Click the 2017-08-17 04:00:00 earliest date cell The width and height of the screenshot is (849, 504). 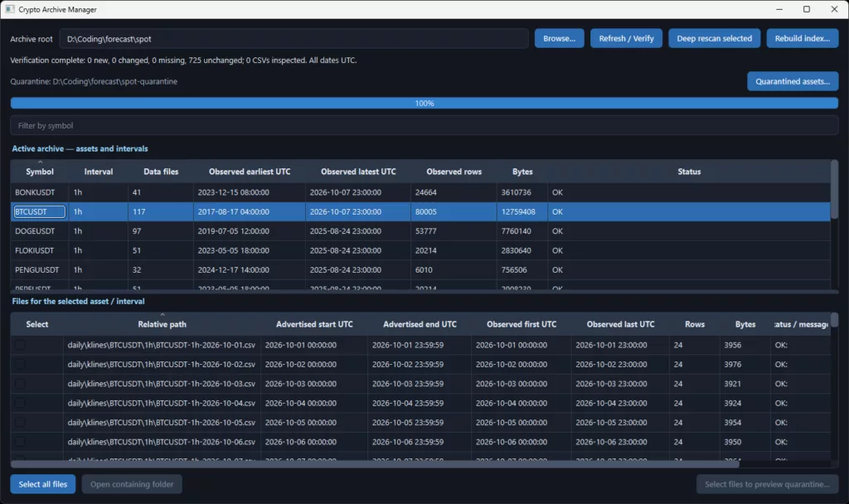pyautogui.click(x=249, y=211)
